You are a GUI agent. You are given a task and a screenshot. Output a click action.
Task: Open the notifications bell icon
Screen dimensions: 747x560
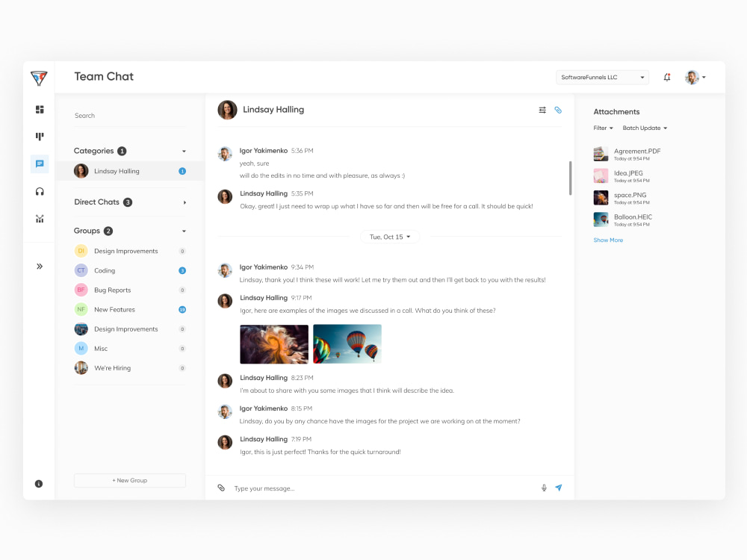click(667, 77)
